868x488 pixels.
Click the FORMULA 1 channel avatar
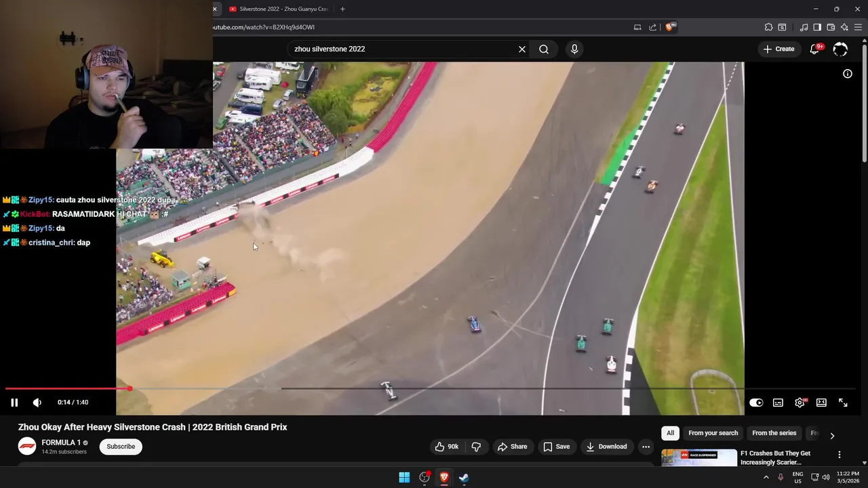(27, 446)
